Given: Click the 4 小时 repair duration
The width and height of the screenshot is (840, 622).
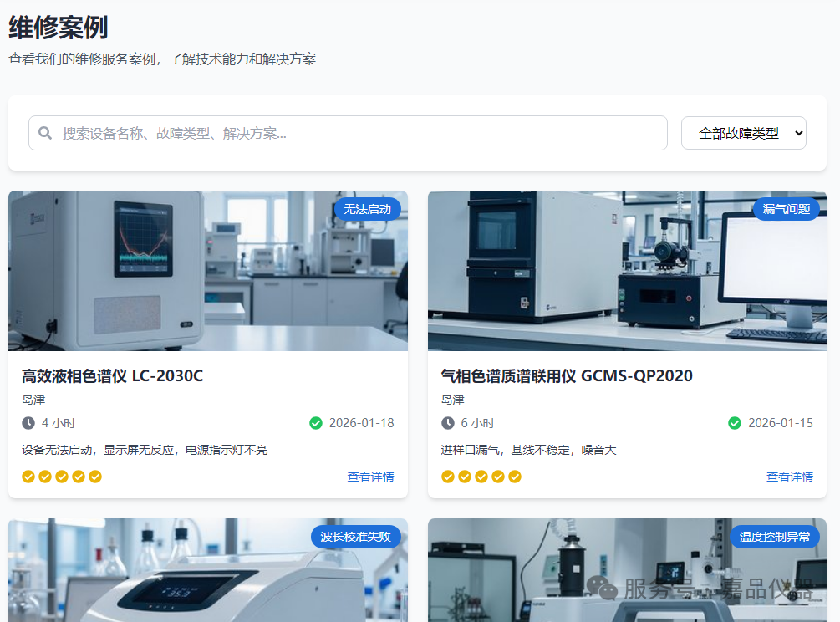Looking at the screenshot, I should [x=59, y=423].
